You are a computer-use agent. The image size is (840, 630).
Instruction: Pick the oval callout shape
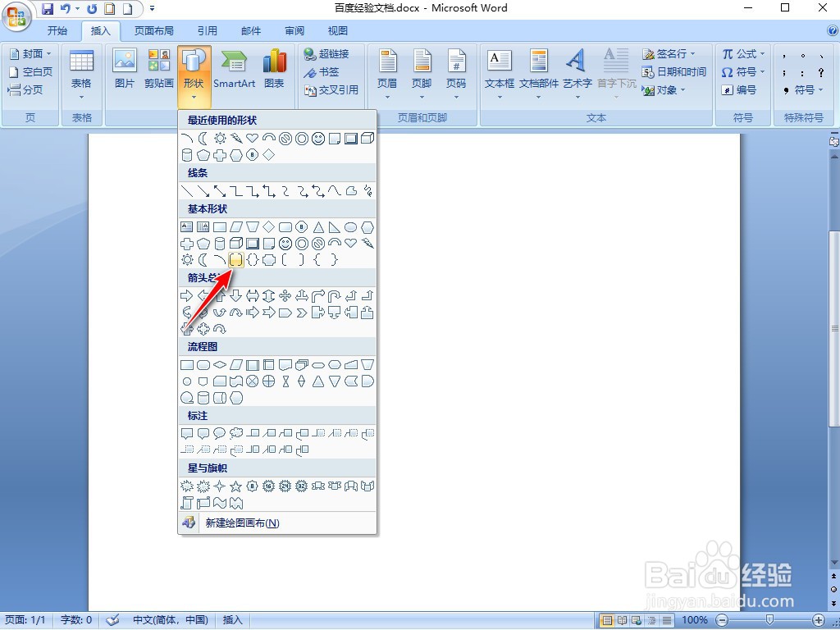click(220, 433)
